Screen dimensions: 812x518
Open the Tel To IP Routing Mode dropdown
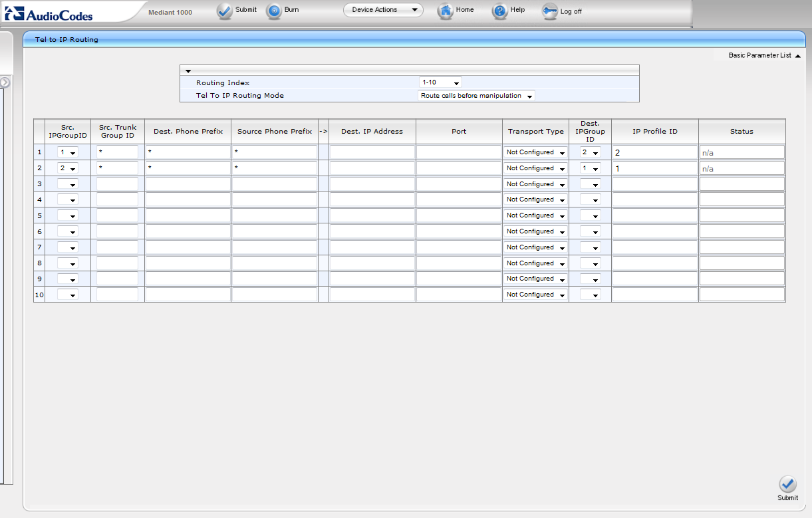click(476, 96)
